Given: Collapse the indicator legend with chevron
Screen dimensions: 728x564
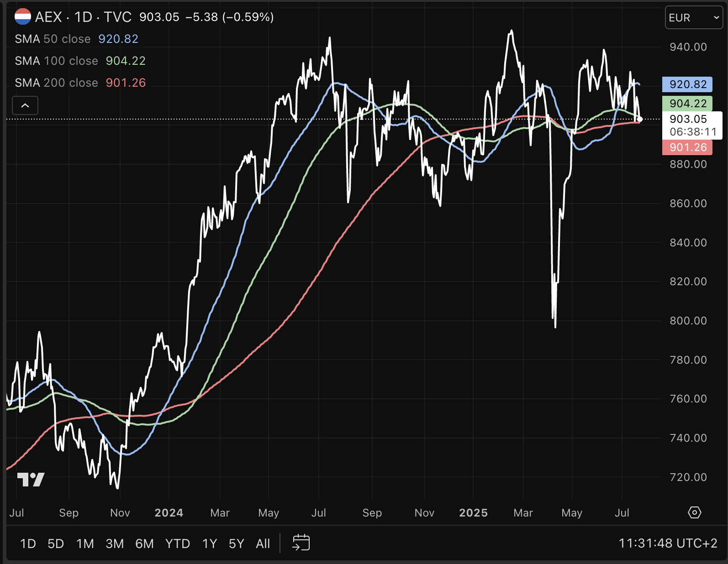Looking at the screenshot, I should coord(25,105).
